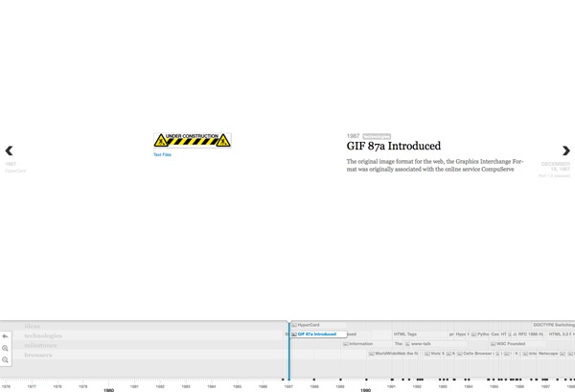
Task: Open the Text Files credit link
Action: click(x=162, y=154)
